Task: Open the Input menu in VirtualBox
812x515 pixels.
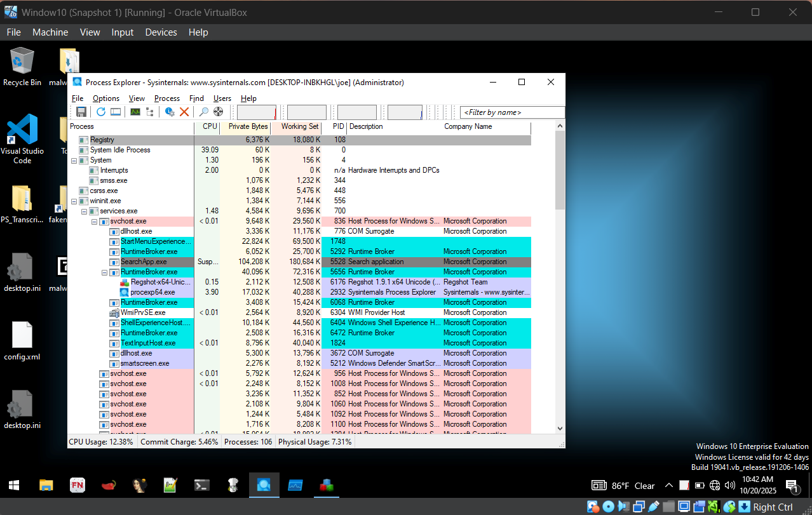Action: pos(123,32)
